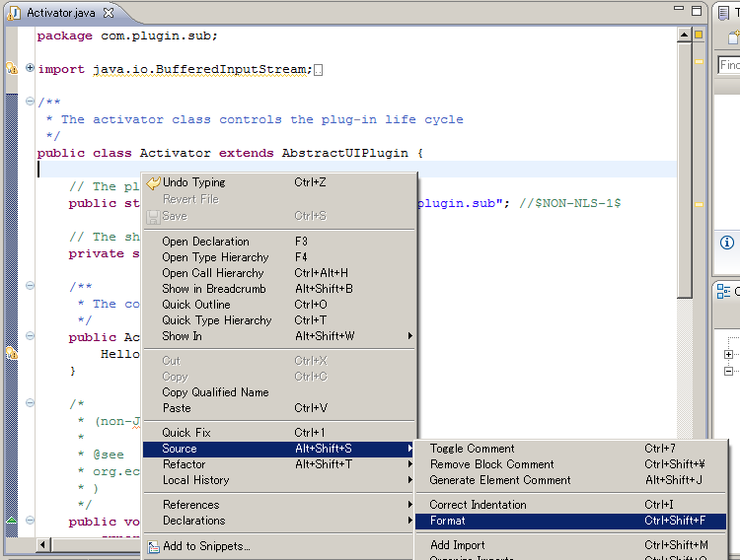Choose Open Type Hierarchy menu entry
The height and width of the screenshot is (560, 740).
coord(279,257)
